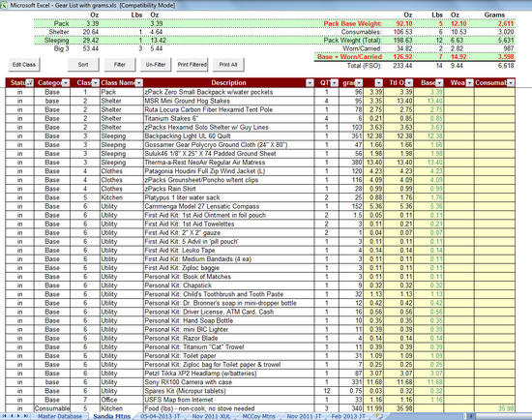
Task: Open the Category column filter dropdown
Action: (x=66, y=83)
